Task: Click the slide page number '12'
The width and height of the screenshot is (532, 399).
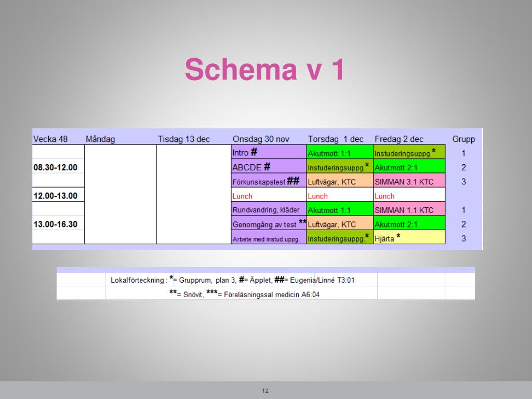Action: click(265, 391)
